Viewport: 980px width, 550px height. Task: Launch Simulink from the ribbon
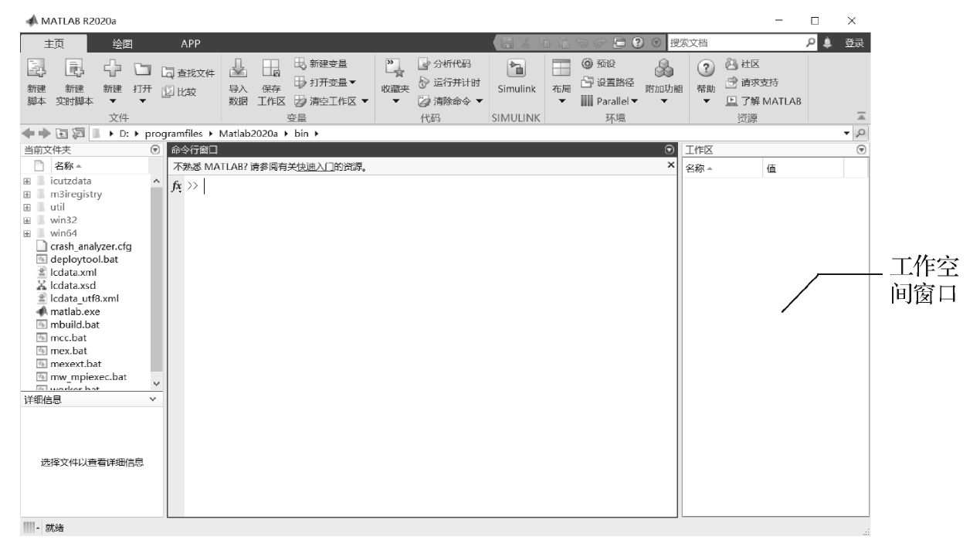coord(517,76)
